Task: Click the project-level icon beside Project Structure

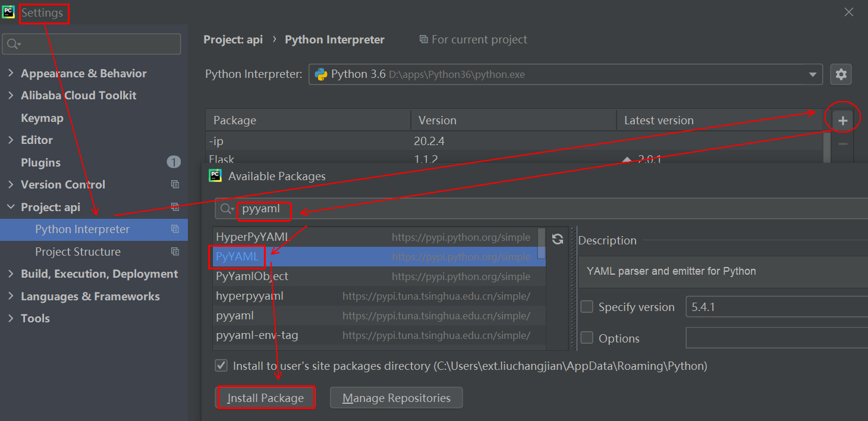Action: point(175,252)
